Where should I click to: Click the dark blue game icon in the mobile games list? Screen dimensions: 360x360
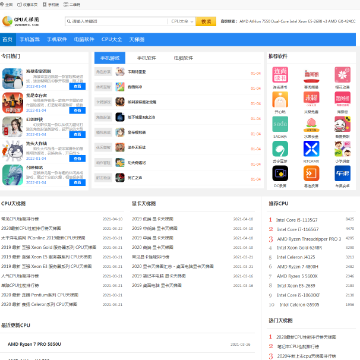click(x=120, y=117)
